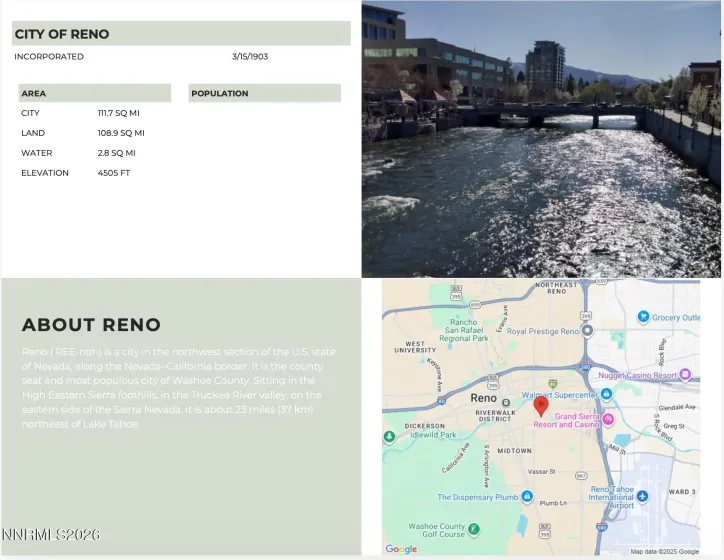Click the POPULATION section header
The image size is (724, 560).
[x=265, y=93]
